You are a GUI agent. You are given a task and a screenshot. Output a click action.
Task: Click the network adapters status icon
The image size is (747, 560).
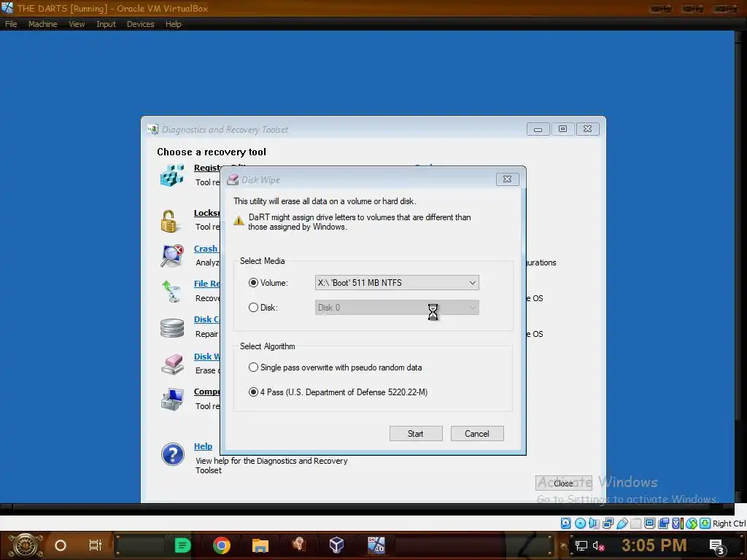(x=608, y=524)
